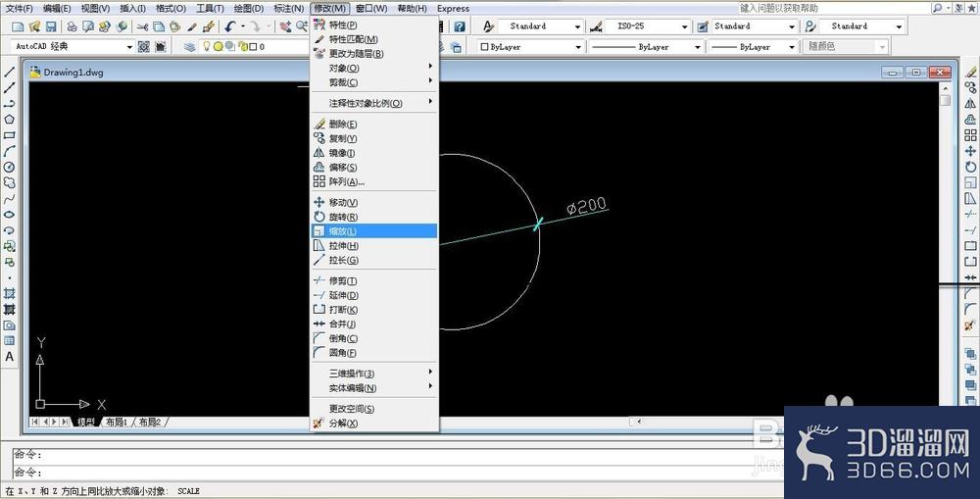Screen dimensions: 980x499
Task: Click the Help question mark icon
Action: point(460,26)
